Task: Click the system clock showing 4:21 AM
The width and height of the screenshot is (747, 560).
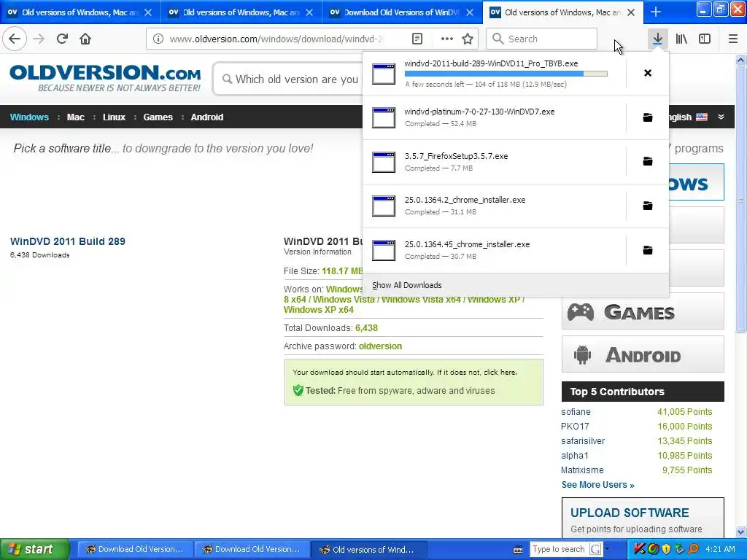Action: [x=720, y=550]
